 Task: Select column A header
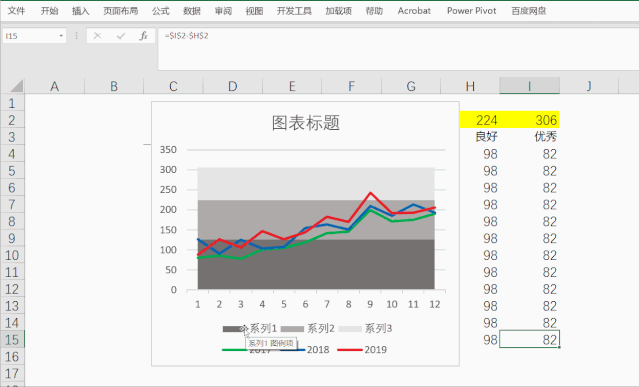coord(55,86)
